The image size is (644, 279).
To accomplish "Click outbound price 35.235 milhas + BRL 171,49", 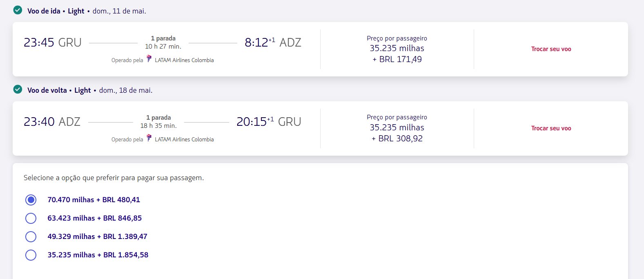I will pos(397,54).
